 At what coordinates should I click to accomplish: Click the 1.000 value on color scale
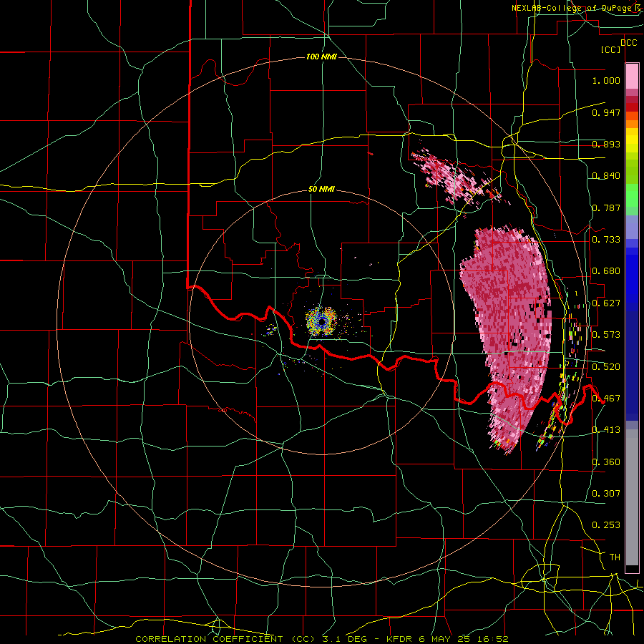click(x=606, y=80)
